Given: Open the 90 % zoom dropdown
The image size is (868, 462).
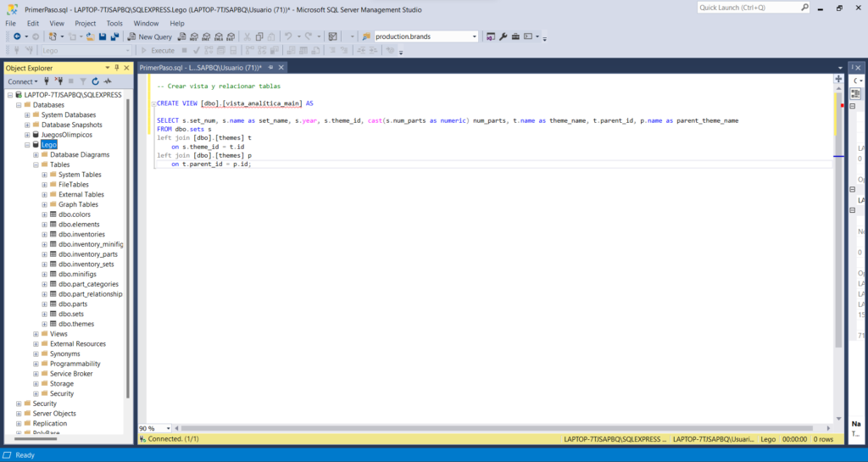Looking at the screenshot, I should coord(167,429).
